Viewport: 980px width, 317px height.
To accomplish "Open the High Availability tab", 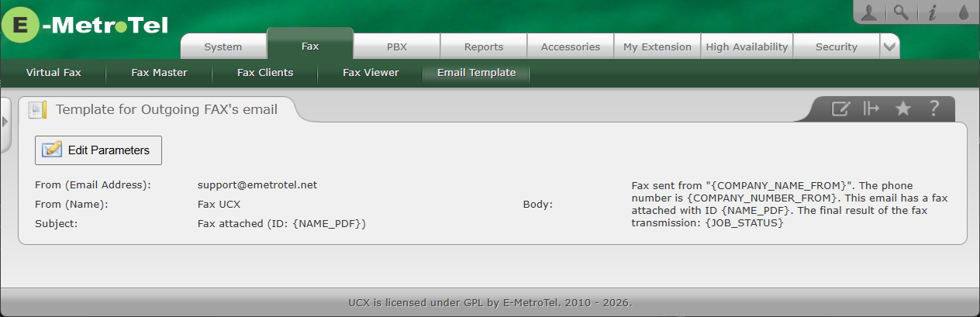I will 747,47.
